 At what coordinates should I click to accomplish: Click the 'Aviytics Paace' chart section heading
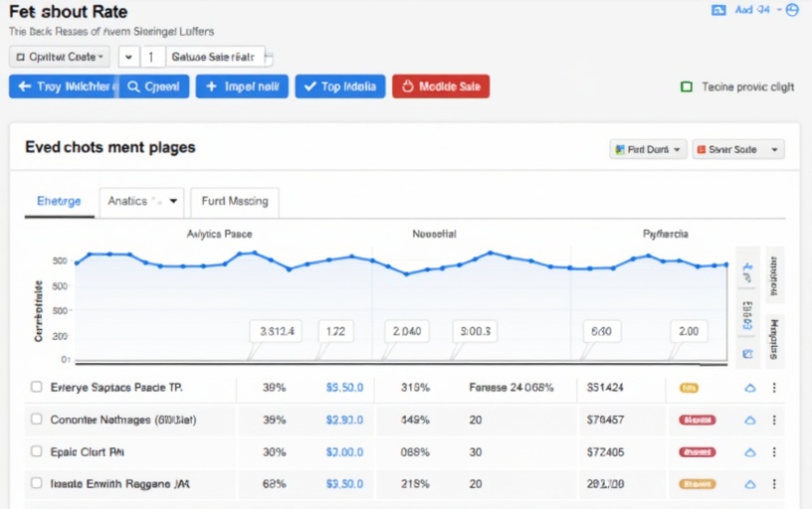[x=219, y=234]
